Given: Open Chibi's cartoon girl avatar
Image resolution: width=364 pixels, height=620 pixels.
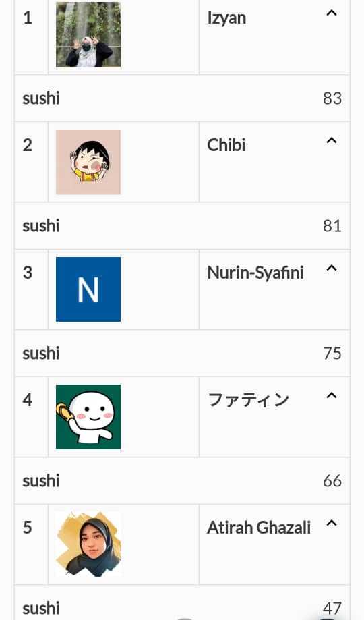Looking at the screenshot, I should (x=88, y=162).
